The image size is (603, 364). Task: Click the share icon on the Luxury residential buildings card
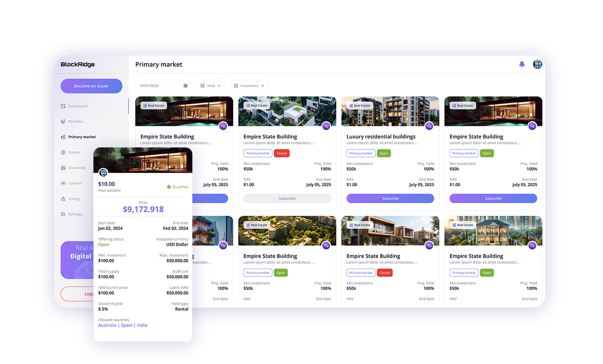pos(429,126)
